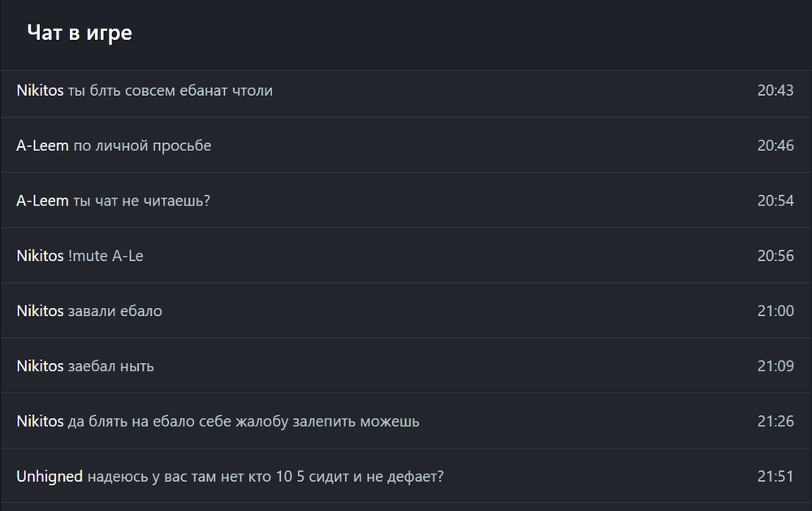The image size is (812, 511).
Task: Select the "!mute A-Le" command text
Action: pyautogui.click(x=106, y=256)
